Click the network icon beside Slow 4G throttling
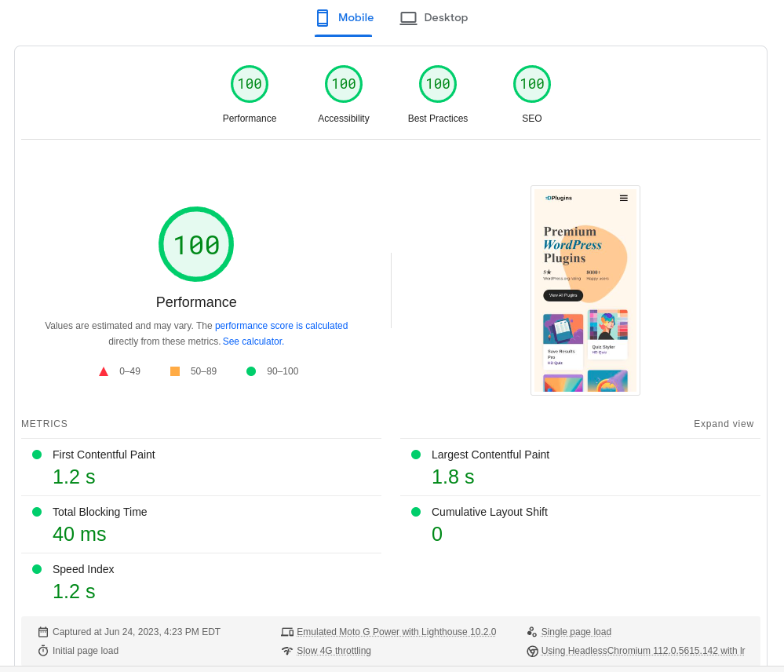This screenshot has width=784, height=672. [287, 651]
